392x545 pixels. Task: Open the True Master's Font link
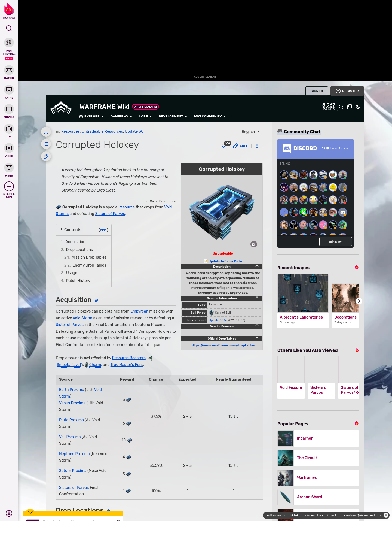click(127, 365)
